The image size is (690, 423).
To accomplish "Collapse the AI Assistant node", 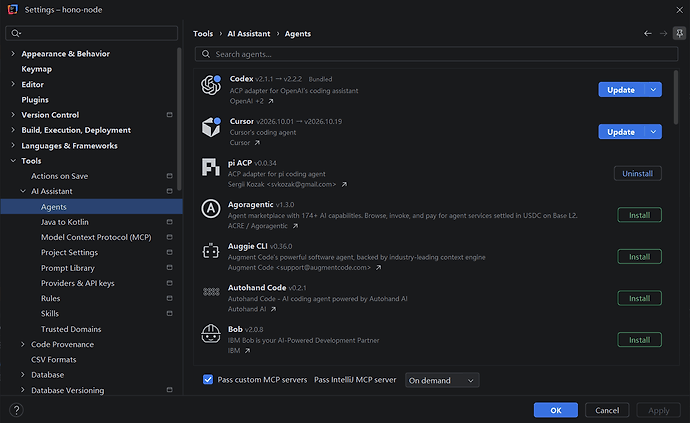I will 23,191.
